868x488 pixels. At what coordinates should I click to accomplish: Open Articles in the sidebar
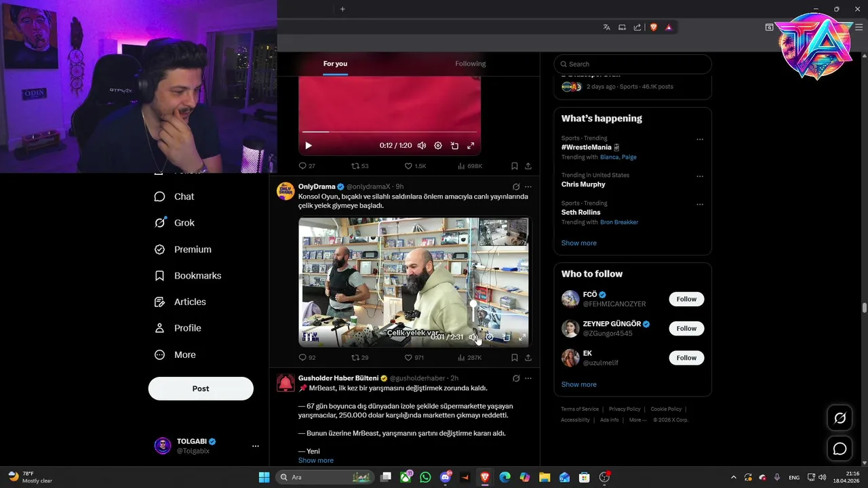coord(180,302)
